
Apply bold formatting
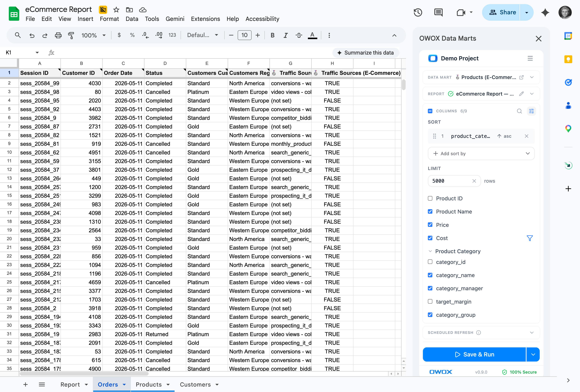click(x=272, y=35)
